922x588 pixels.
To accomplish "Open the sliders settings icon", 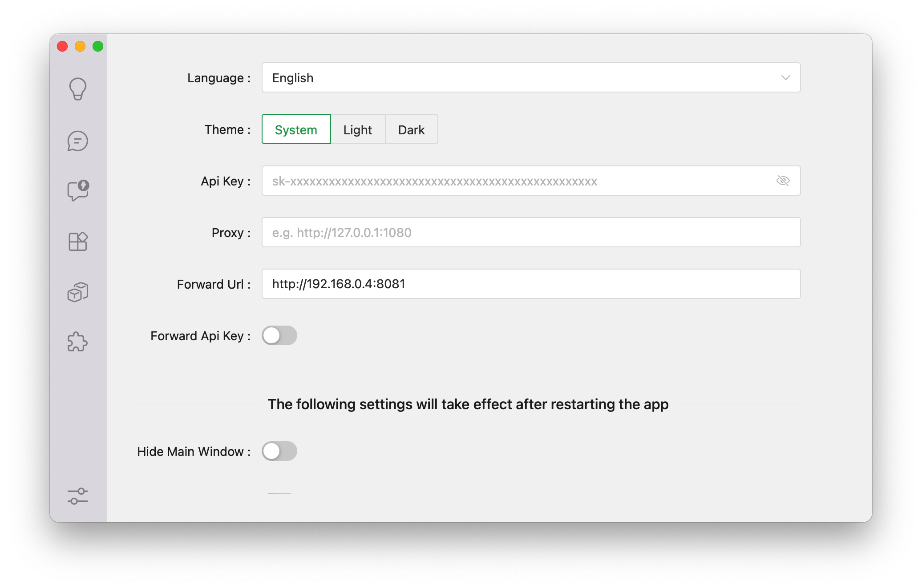I will pyautogui.click(x=78, y=496).
